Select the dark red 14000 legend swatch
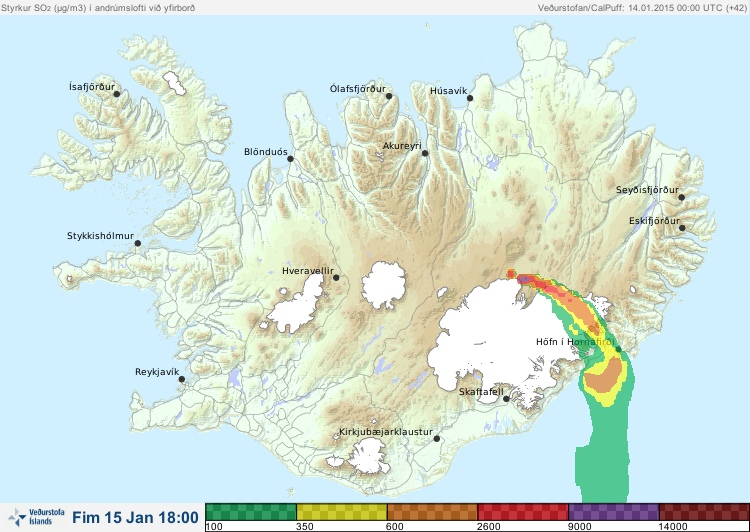Image resolution: width=750 pixels, height=532 pixels. coord(704,511)
